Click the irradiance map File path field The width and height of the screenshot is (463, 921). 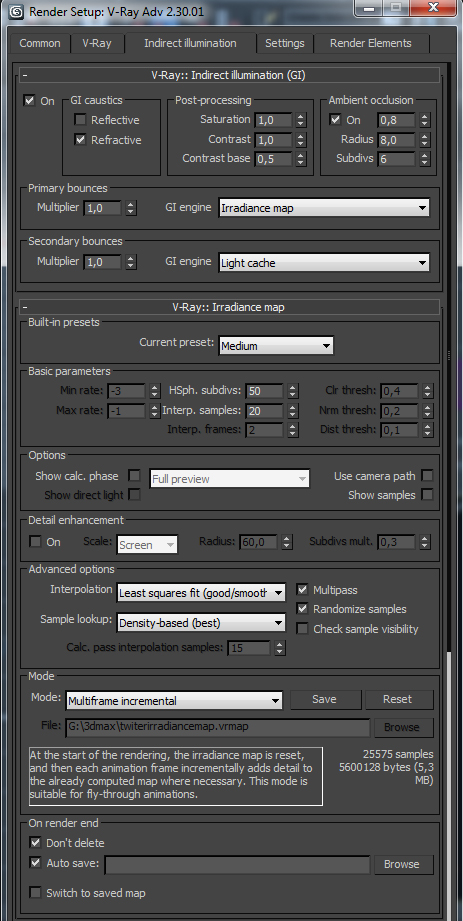pos(217,727)
